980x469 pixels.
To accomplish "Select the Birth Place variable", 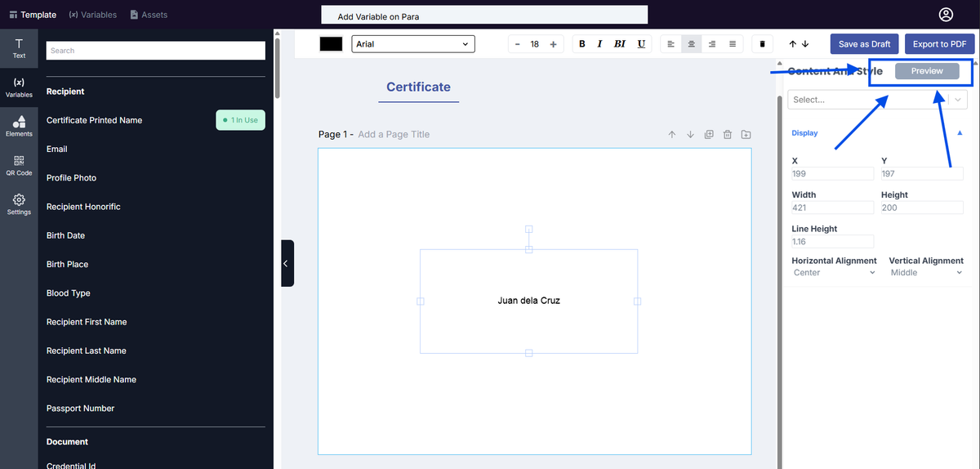I will click(x=67, y=264).
